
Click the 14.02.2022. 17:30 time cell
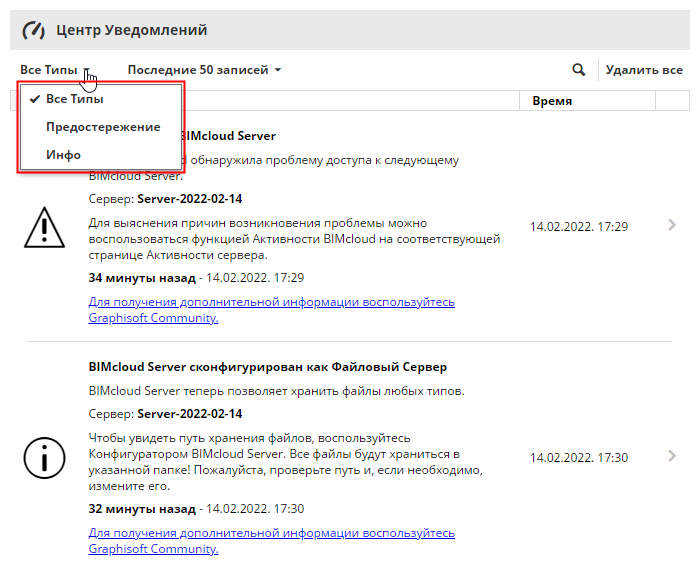(x=579, y=457)
